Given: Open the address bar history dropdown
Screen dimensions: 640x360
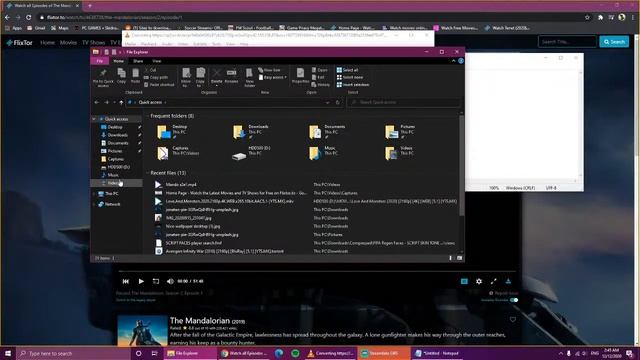Looking at the screenshot, I should [x=327, y=102].
